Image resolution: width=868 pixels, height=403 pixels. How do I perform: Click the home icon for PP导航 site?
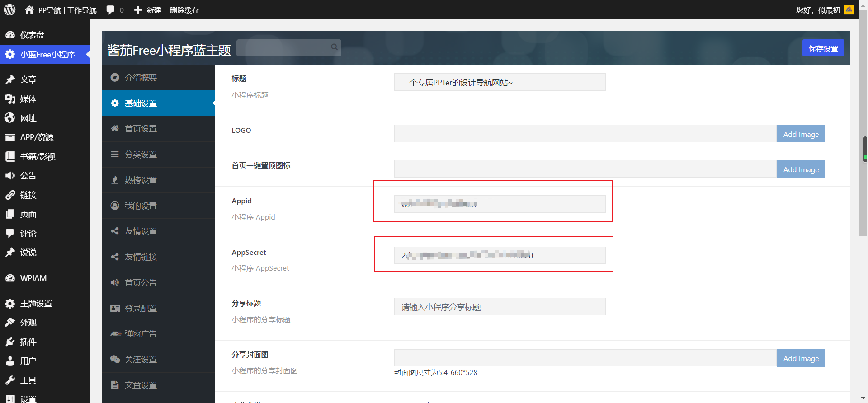click(x=29, y=10)
